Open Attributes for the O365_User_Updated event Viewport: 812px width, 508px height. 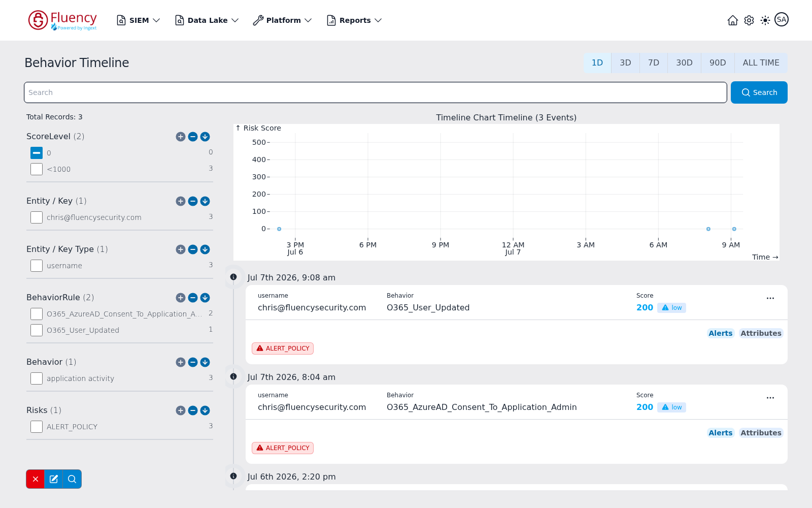coord(761,333)
